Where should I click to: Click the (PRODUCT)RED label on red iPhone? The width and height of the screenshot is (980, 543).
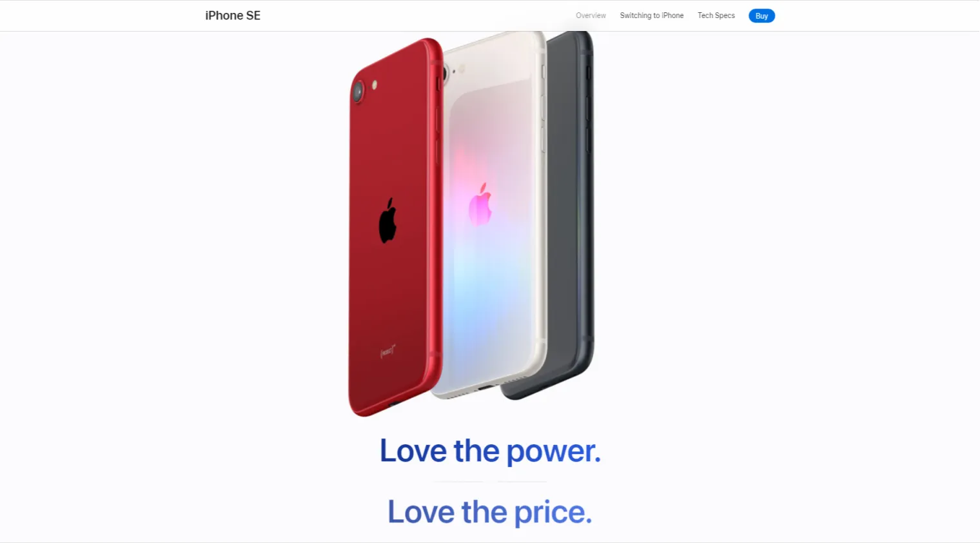(x=387, y=351)
